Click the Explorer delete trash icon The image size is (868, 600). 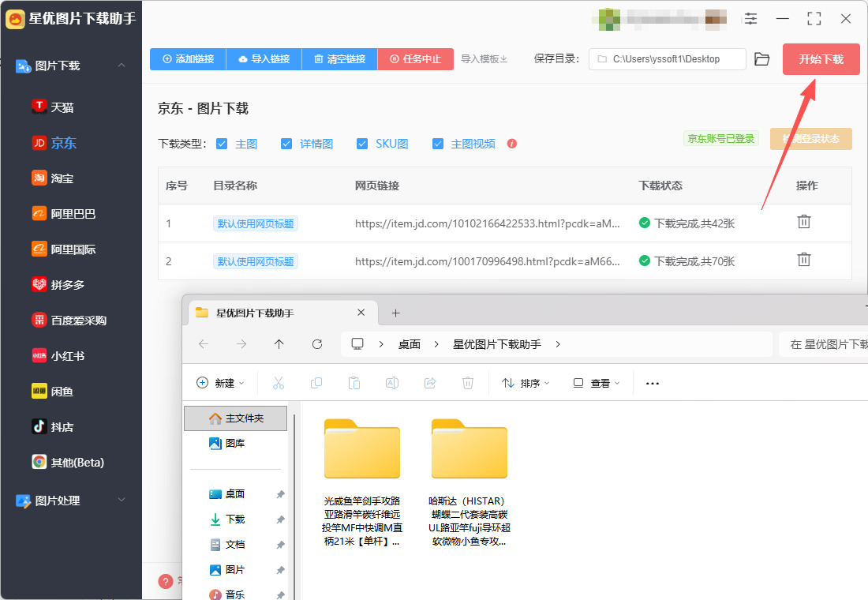tap(468, 383)
